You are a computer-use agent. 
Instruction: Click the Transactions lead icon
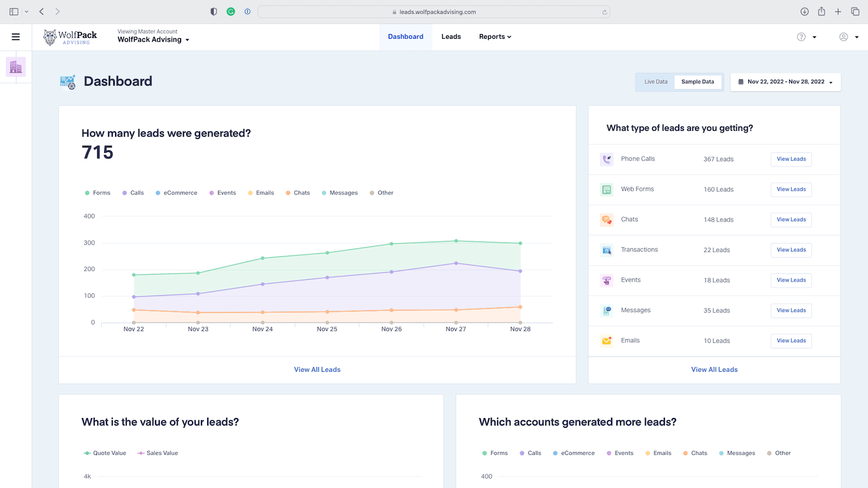pos(606,250)
